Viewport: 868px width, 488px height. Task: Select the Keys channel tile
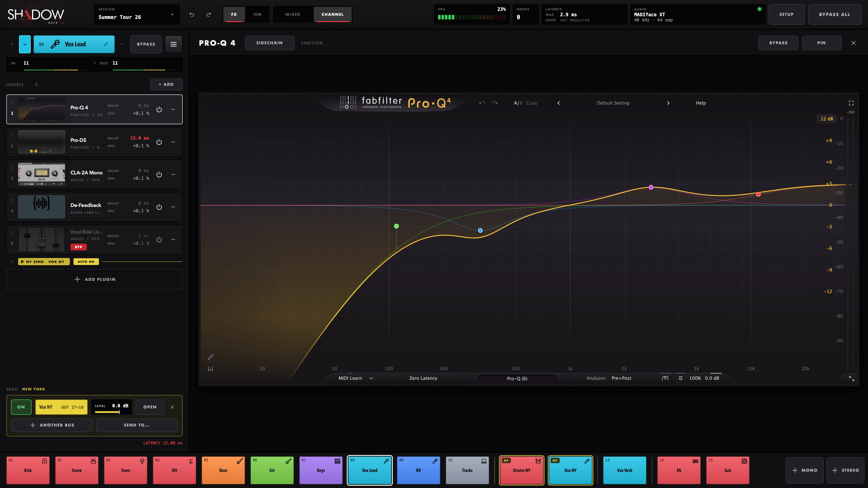(x=321, y=470)
